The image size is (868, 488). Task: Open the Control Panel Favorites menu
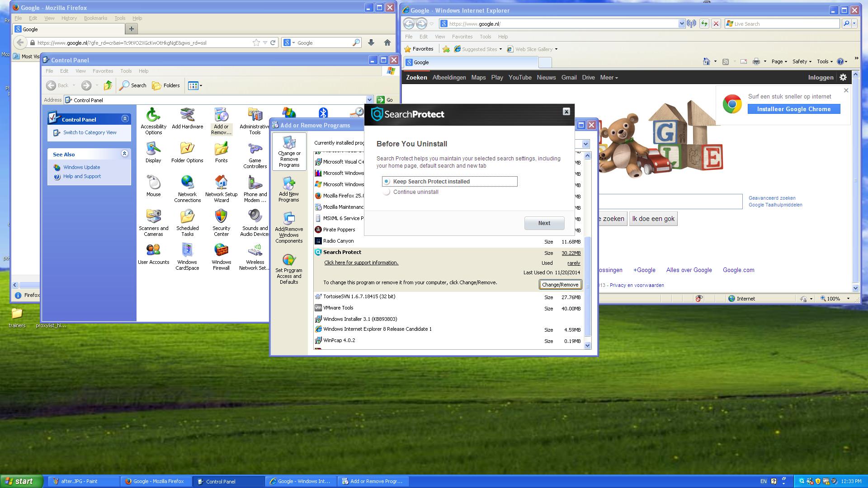pyautogui.click(x=103, y=71)
